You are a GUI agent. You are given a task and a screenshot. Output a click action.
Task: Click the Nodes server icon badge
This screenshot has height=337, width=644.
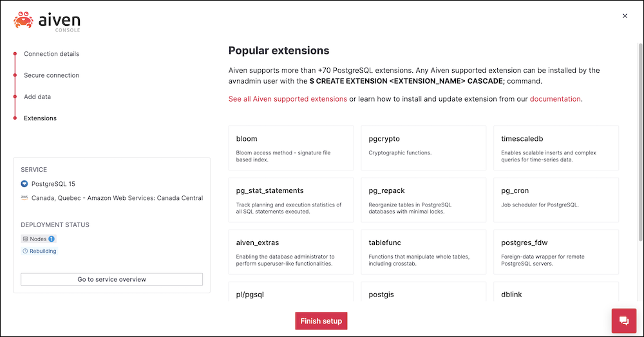[26, 239]
